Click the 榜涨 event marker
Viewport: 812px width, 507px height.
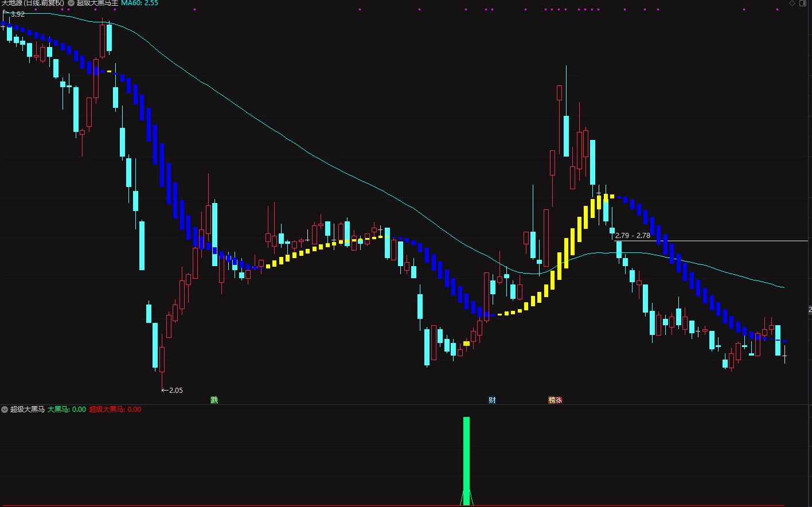coord(555,400)
